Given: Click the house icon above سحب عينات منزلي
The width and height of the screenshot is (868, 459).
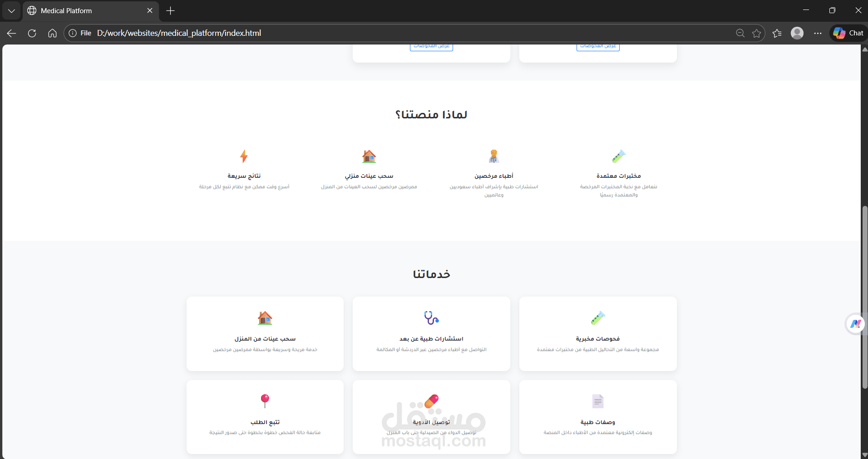Looking at the screenshot, I should pyautogui.click(x=369, y=156).
